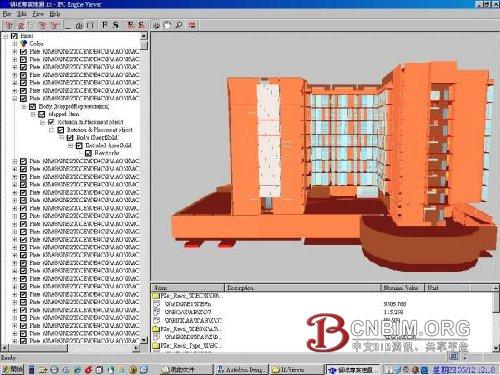This screenshot has height=375, width=500.
Task: Toggle the Extruded AreaSolid checkbox
Action: click(79, 145)
